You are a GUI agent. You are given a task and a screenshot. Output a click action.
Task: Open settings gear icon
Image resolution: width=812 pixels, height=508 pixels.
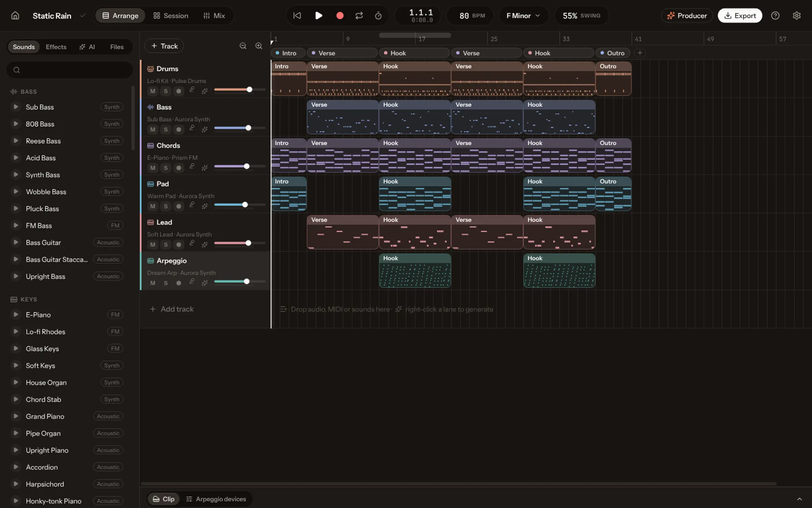click(x=796, y=16)
